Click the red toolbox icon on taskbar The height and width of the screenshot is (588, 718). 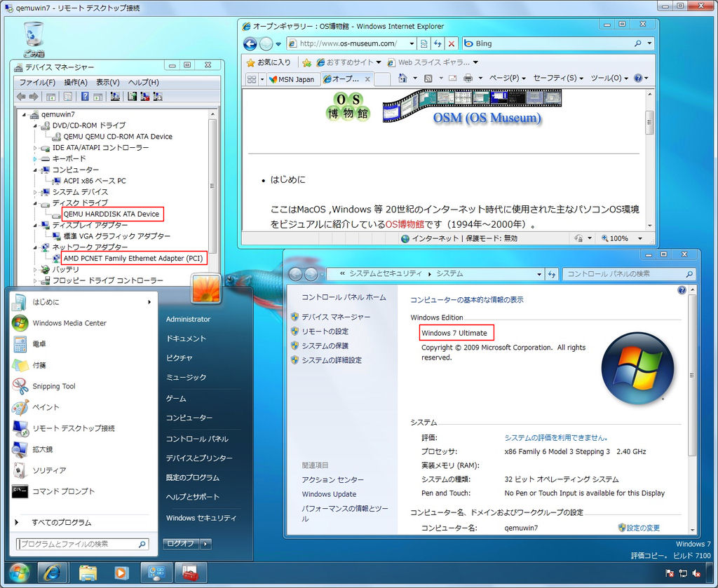191,573
